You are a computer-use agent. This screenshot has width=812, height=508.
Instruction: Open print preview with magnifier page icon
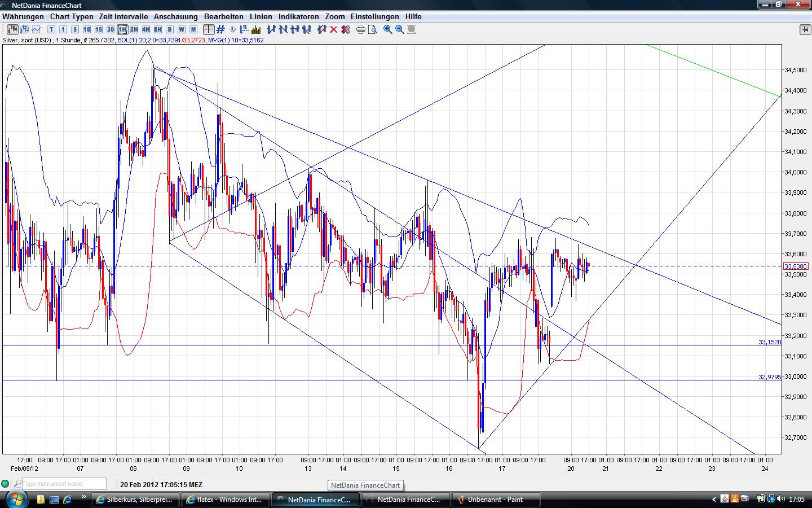(373, 29)
